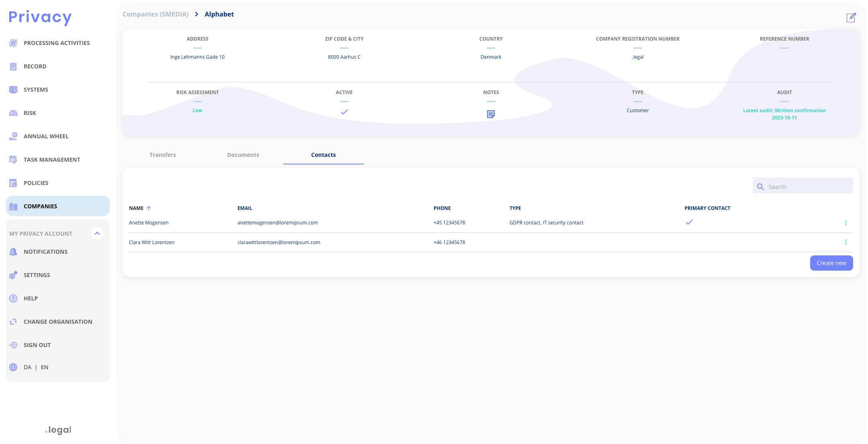Click email anettemogensen@loremipsum.com
This screenshot has width=868, height=444.
[278, 223]
